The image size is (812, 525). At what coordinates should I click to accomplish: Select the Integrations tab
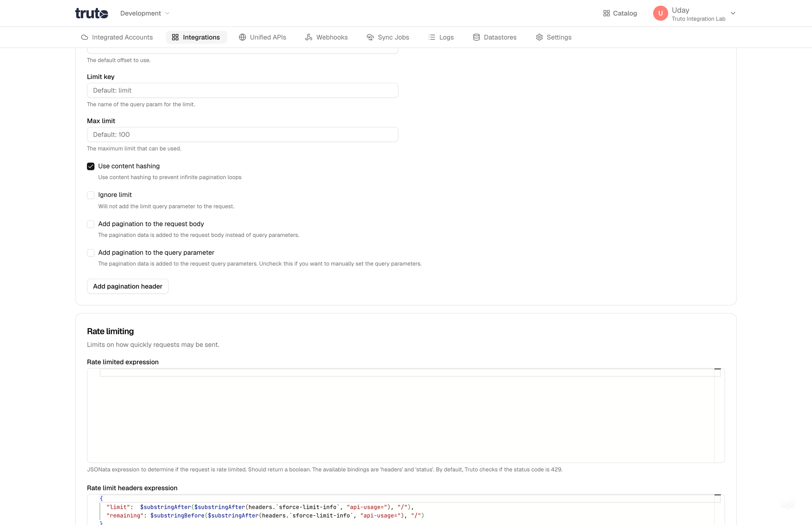tap(196, 37)
